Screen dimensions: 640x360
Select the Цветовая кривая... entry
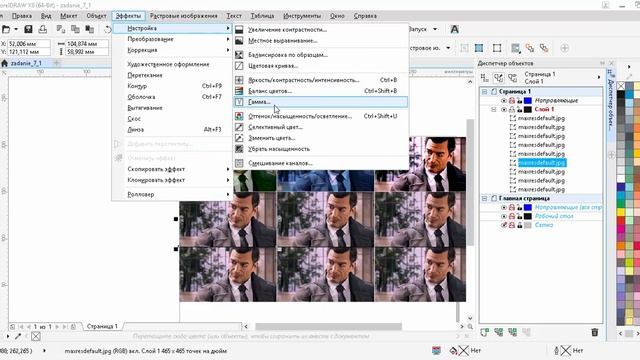click(321, 65)
